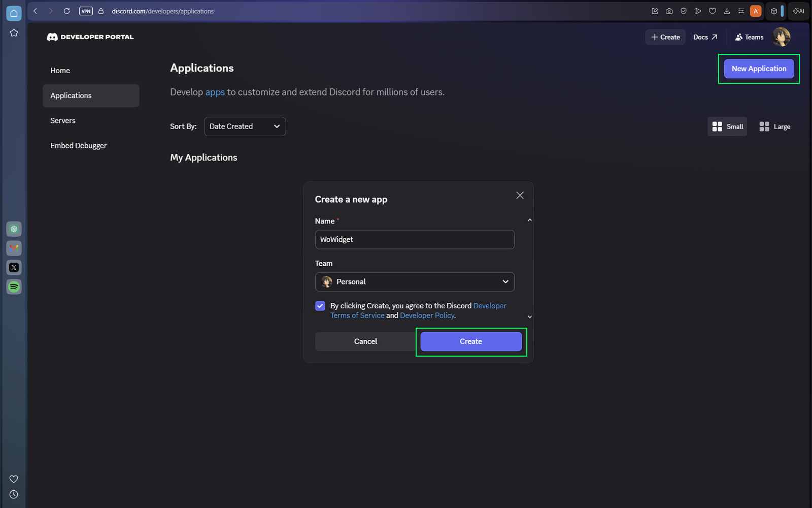
Task: Follow the 'apps' link in description
Action: [x=215, y=92]
